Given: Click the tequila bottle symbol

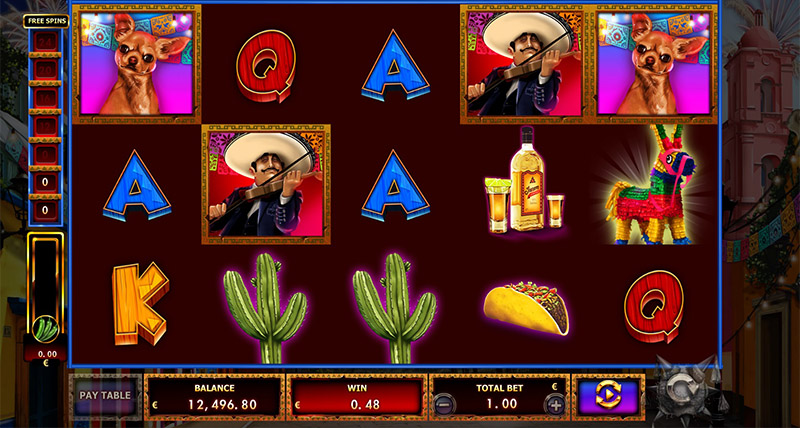Looking at the screenshot, I should tap(524, 182).
